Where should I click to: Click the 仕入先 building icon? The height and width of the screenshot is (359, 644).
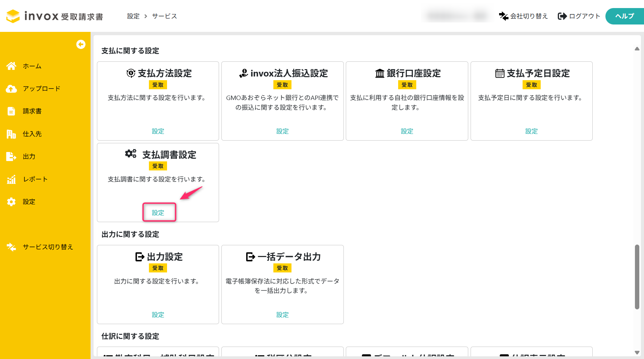[11, 134]
